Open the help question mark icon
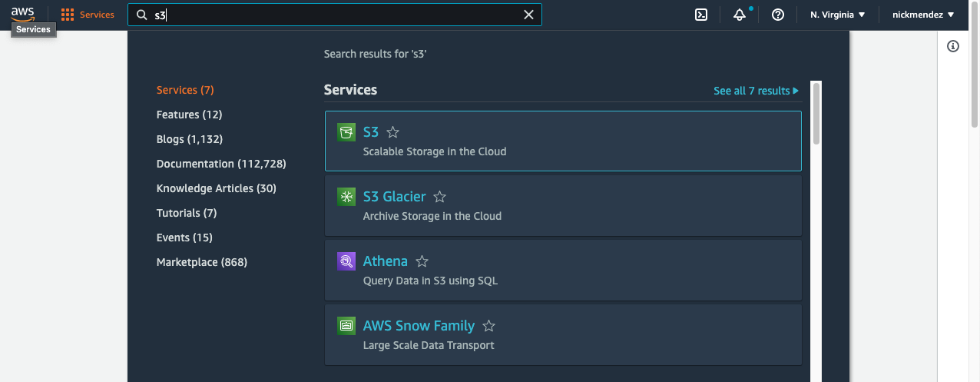The width and height of the screenshot is (980, 382). (778, 15)
